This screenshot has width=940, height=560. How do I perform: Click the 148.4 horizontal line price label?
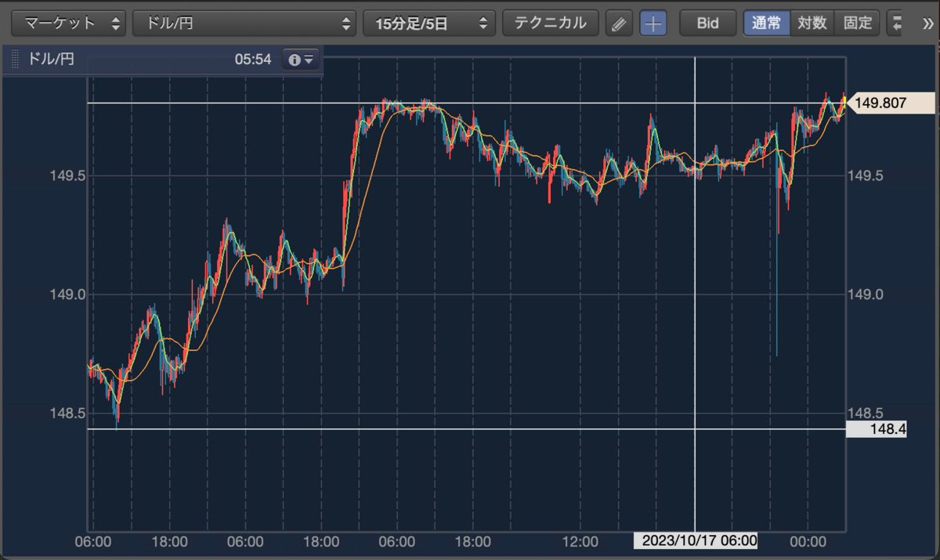[x=877, y=429]
